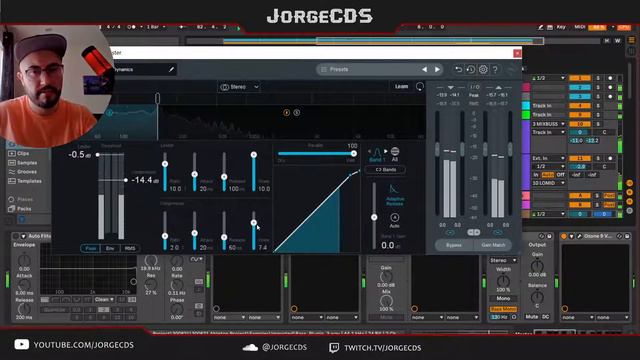
Task: Click the Width knob in Utility
Action: coord(503,280)
